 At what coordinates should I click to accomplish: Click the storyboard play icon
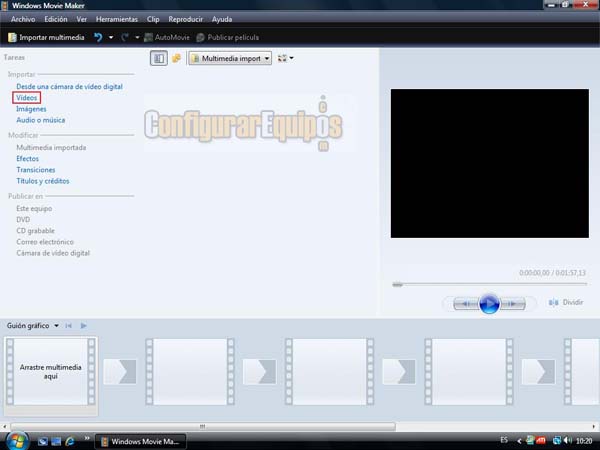[x=83, y=326]
